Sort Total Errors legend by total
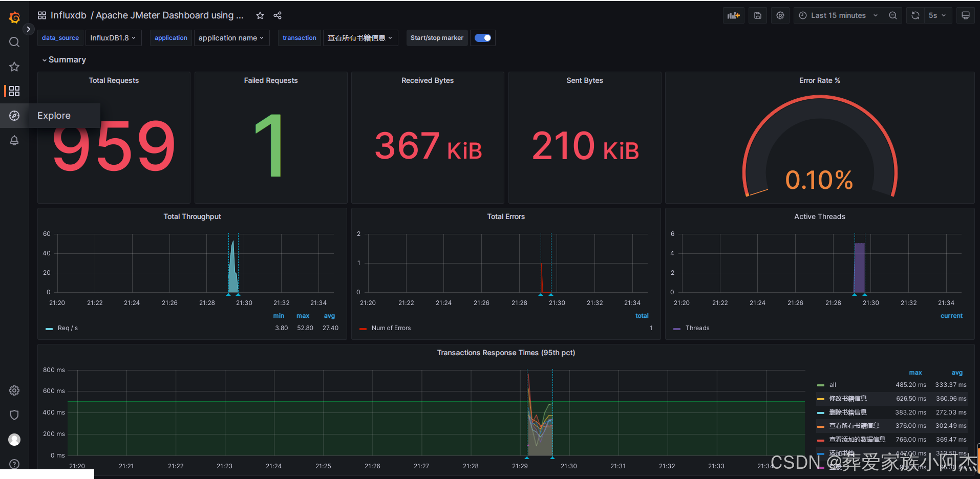 pos(642,316)
